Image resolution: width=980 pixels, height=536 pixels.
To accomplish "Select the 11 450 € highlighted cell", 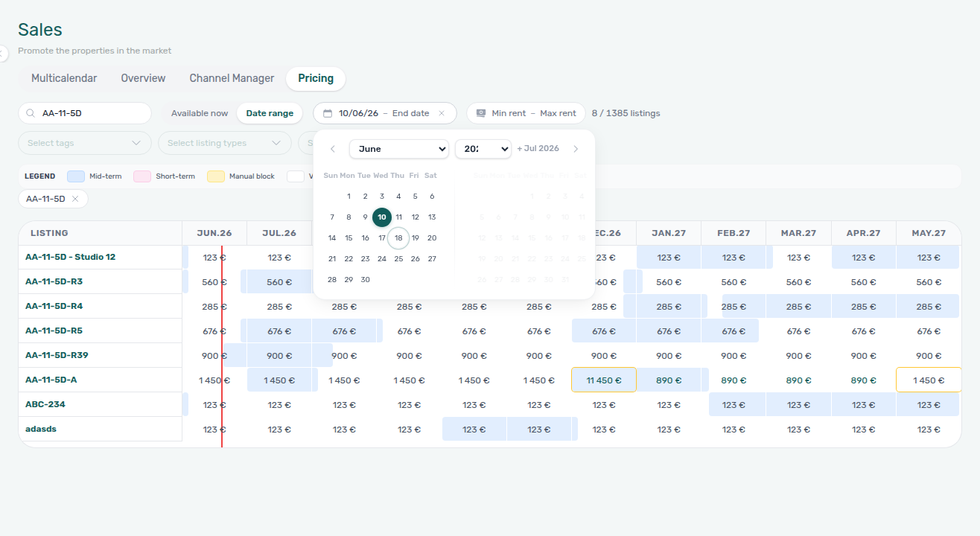I will [604, 380].
